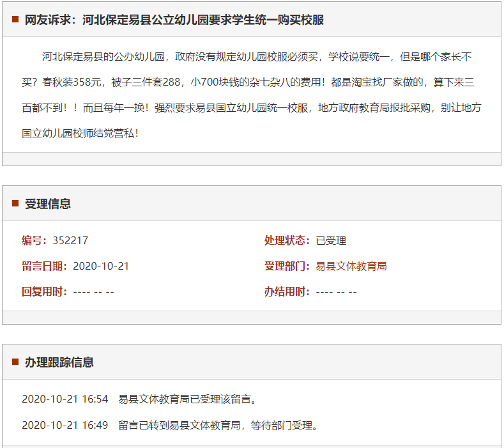This screenshot has height=448, width=504.
Task: Select the case number 352217
Action: pyautogui.click(x=70, y=240)
